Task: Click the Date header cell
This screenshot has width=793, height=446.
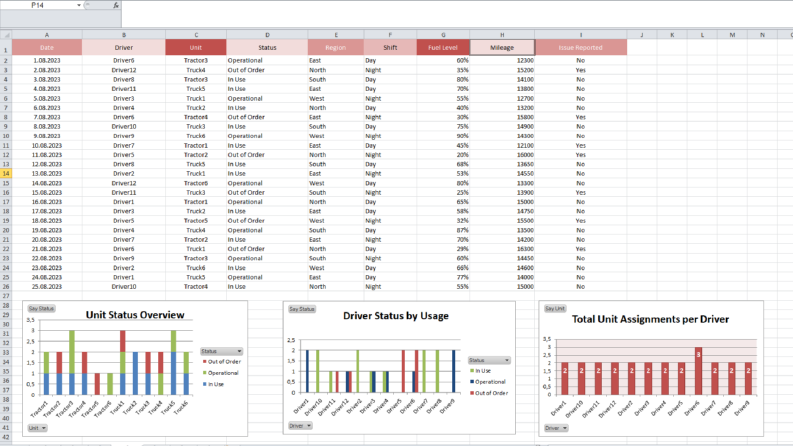Action: tap(47, 48)
